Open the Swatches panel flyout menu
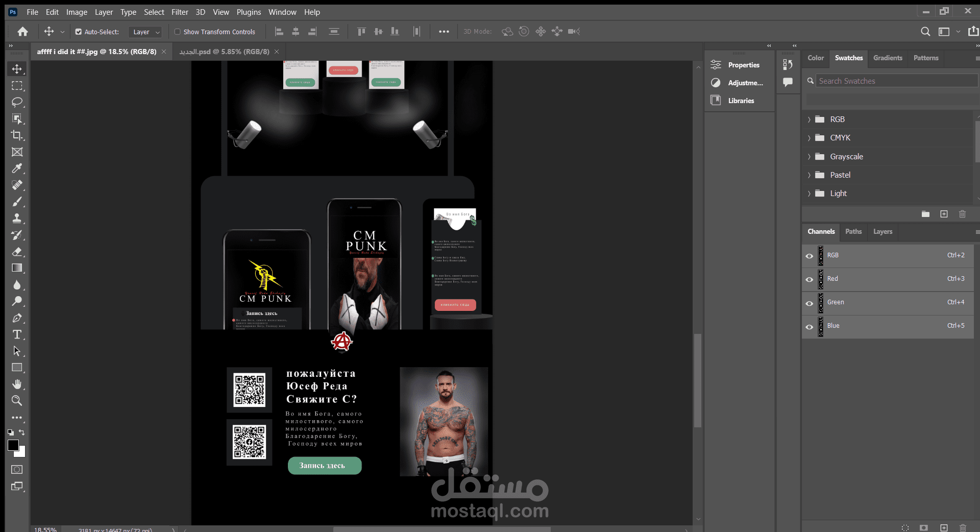 [x=977, y=58]
